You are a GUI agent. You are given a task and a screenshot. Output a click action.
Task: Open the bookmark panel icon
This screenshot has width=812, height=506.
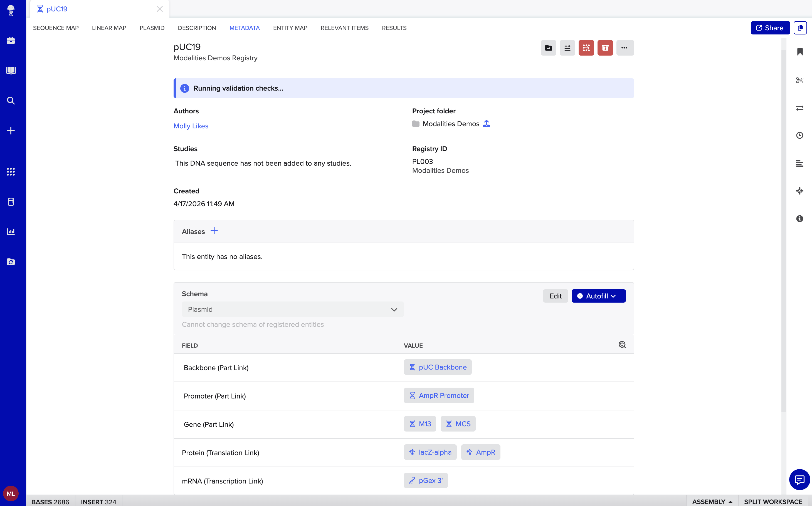(799, 52)
